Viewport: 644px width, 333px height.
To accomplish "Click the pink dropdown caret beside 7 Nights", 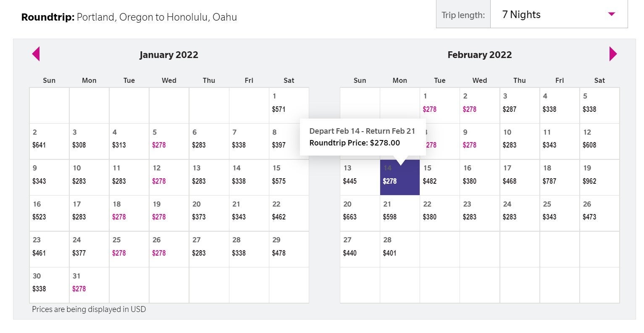I will [x=611, y=14].
